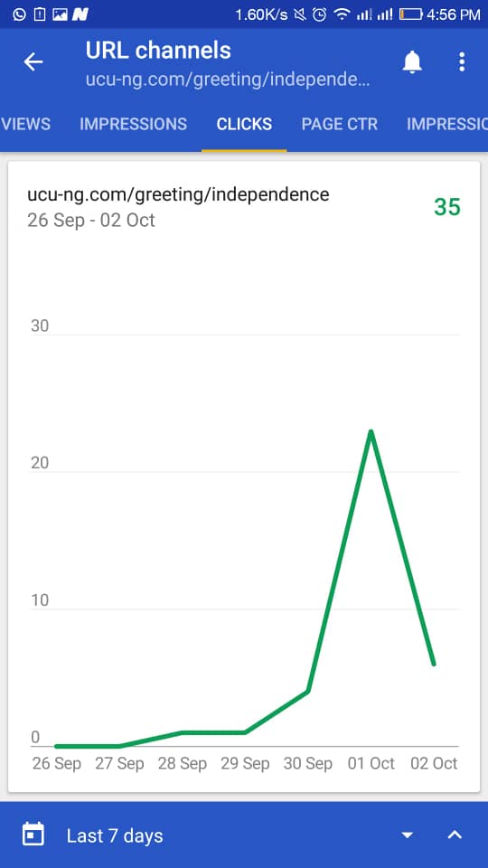Tap the Wi-Fi status icon
488x868 pixels.
(x=343, y=14)
